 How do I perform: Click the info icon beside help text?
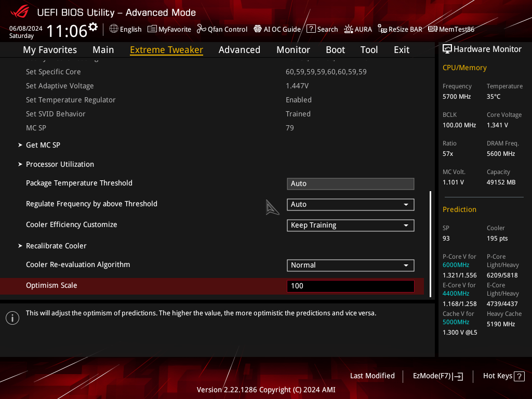tap(12, 318)
